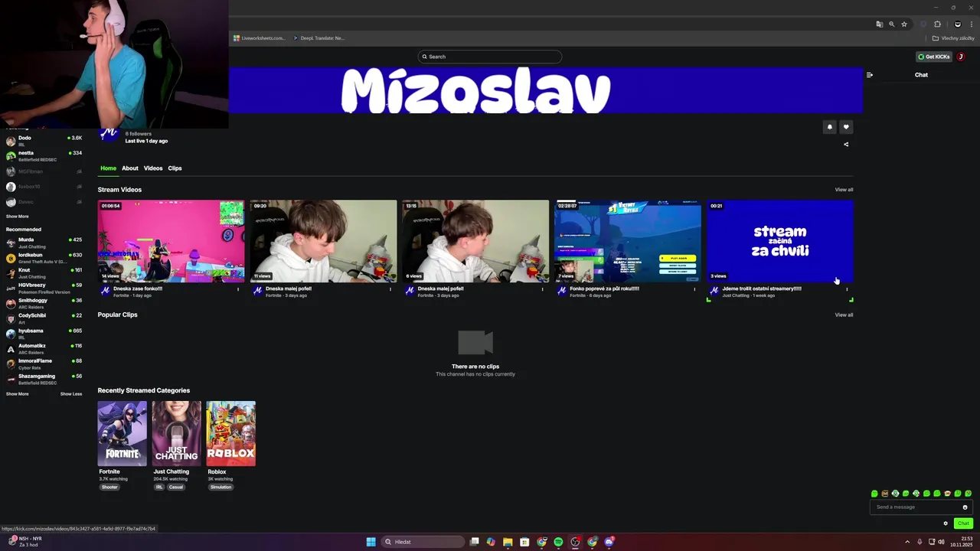The height and width of the screenshot is (551, 980).
Task: Open the Just Chatting category card
Action: (x=177, y=434)
